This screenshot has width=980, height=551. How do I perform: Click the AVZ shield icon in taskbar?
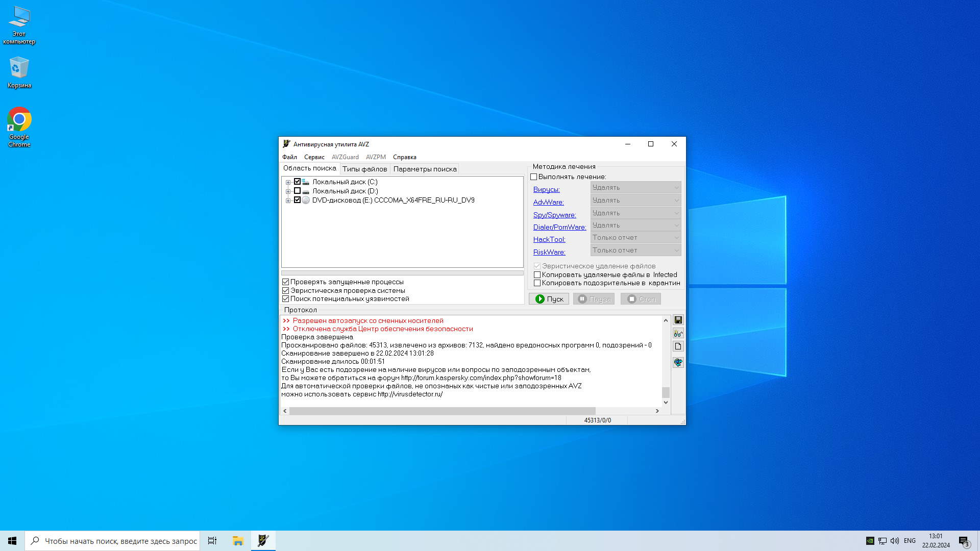pos(263,541)
